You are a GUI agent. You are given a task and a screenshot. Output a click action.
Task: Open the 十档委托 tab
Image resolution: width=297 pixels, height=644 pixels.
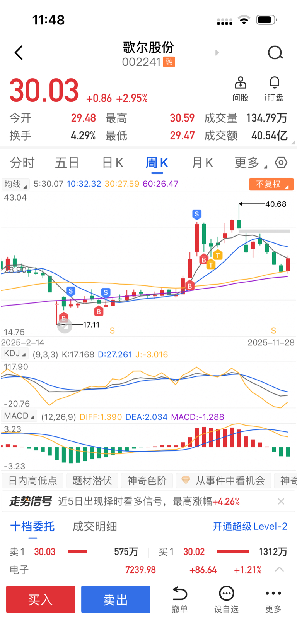pos(32,526)
